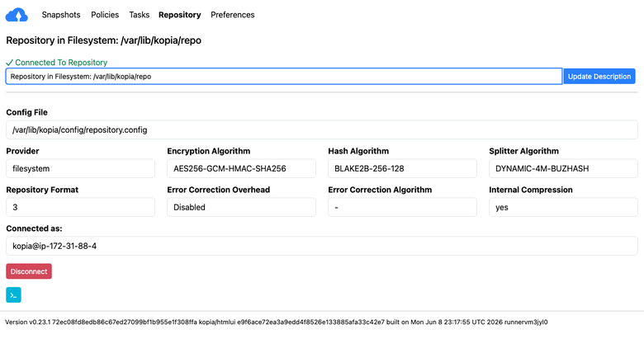
Task: Focus the repository description text field
Action: click(x=284, y=76)
